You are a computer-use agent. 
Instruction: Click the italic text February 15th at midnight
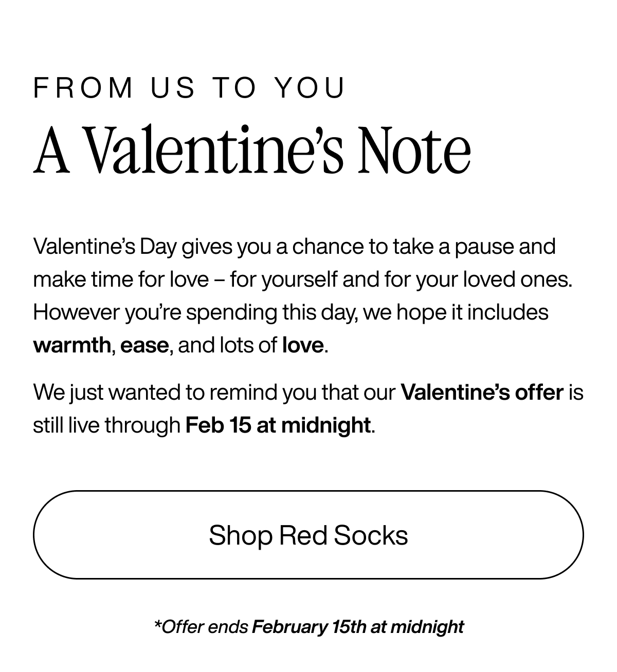pos(357,627)
